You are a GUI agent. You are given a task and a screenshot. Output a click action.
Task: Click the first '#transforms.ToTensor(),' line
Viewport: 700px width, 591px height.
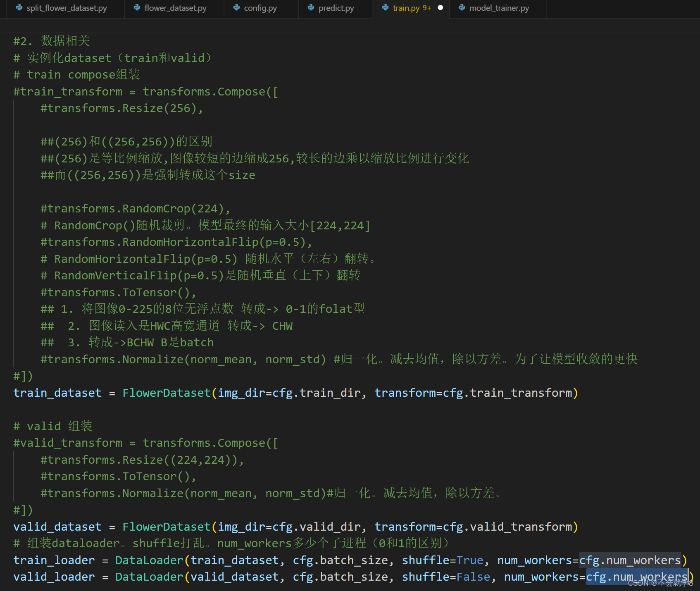[x=119, y=293]
